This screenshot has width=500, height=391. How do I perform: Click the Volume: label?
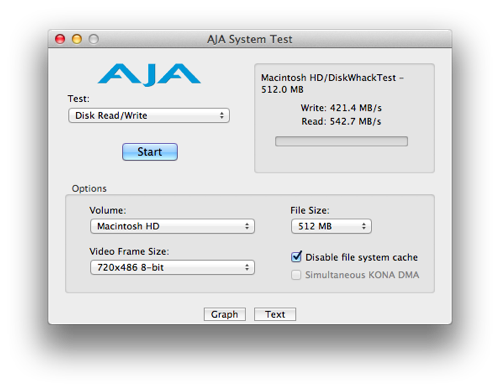108,211
